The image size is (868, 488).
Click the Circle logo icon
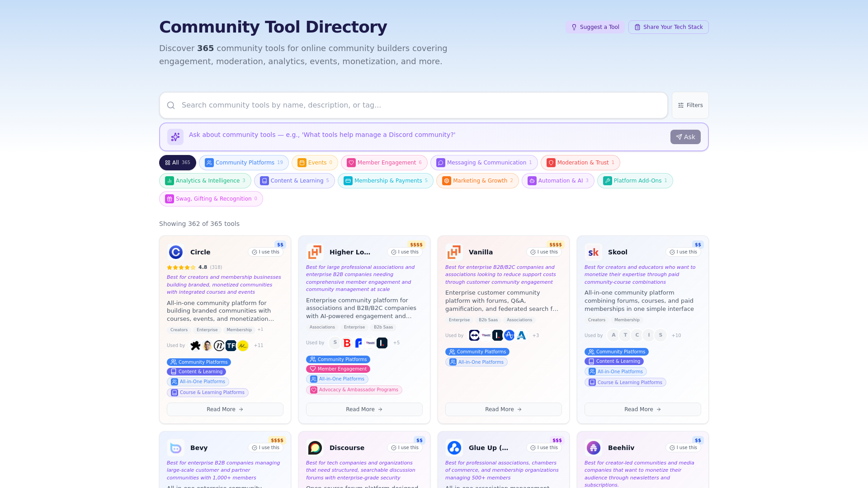click(176, 252)
